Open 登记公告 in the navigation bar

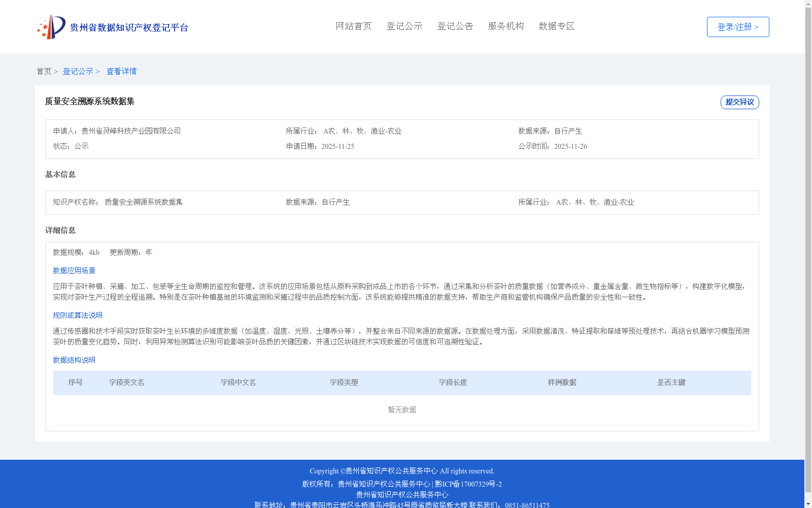tap(455, 26)
